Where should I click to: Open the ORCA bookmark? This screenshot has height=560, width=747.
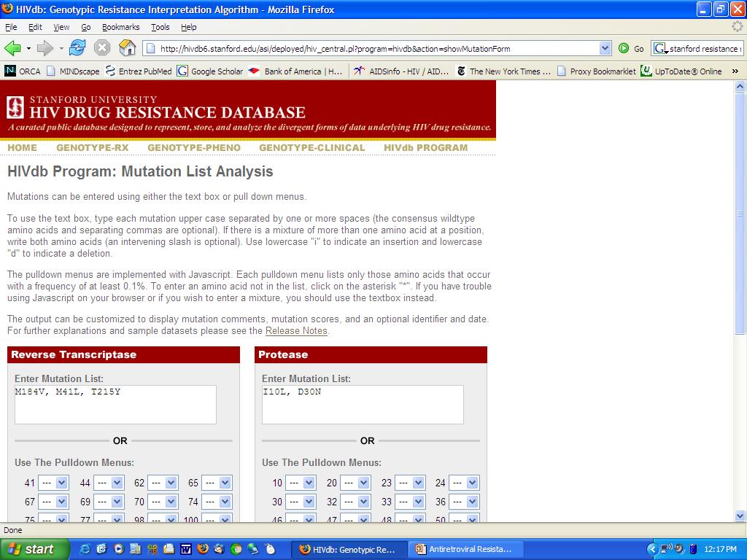coord(23,71)
